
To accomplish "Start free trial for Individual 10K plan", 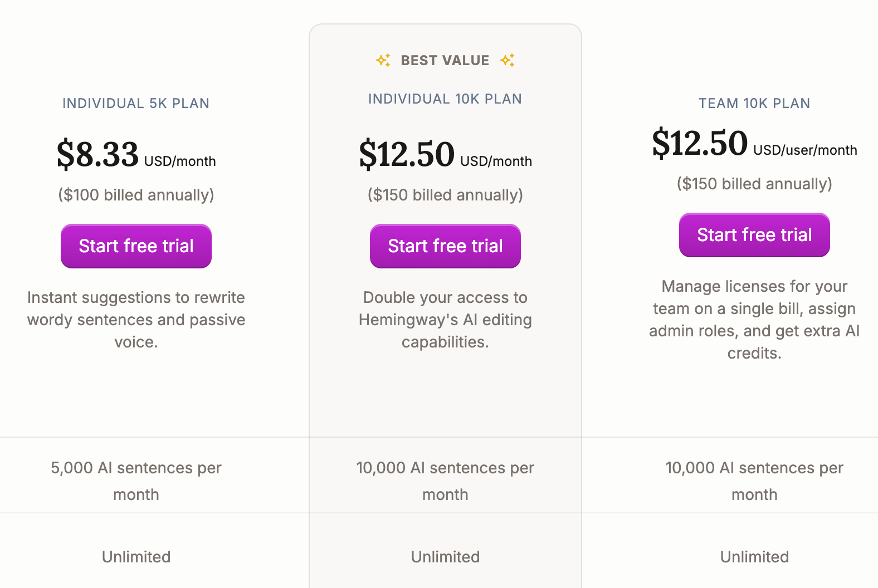I will coord(445,246).
